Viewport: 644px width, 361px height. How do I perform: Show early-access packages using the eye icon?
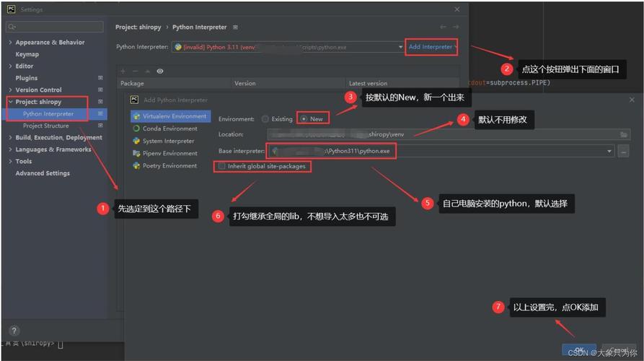(159, 71)
